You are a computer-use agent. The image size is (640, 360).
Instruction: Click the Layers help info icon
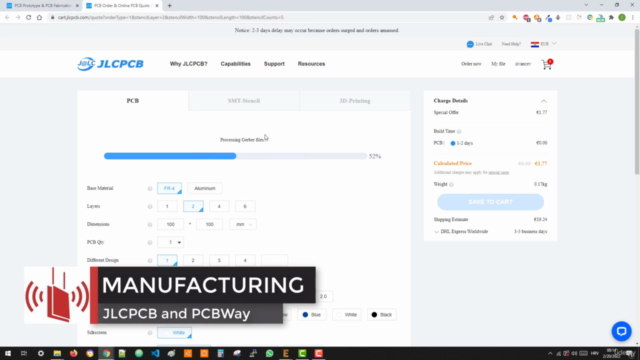pos(150,207)
